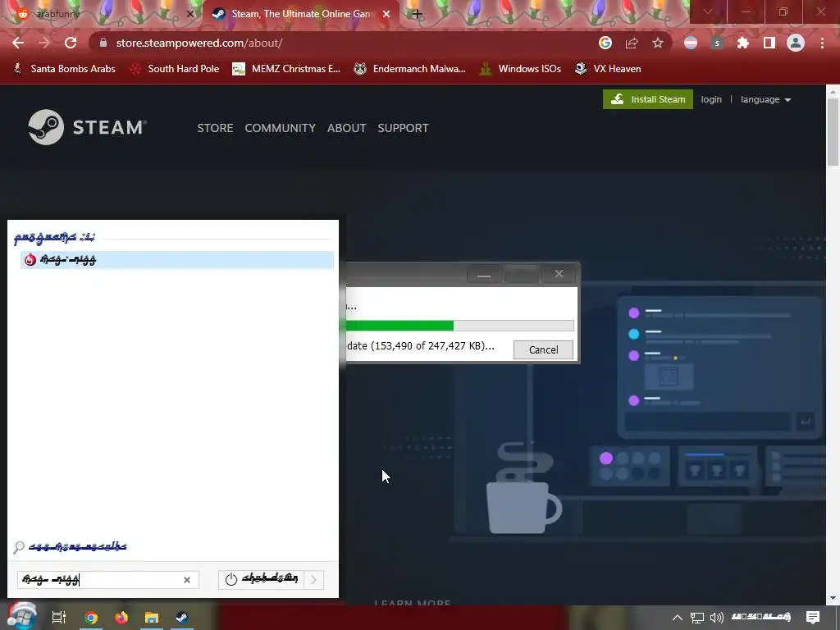Image resolution: width=840 pixels, height=630 pixels.
Task: Open the volume tray icon
Action: coord(717,618)
